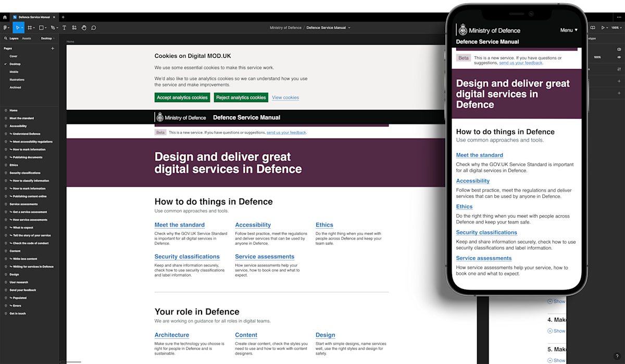
Task: Select the Frame tool
Action: [30, 28]
